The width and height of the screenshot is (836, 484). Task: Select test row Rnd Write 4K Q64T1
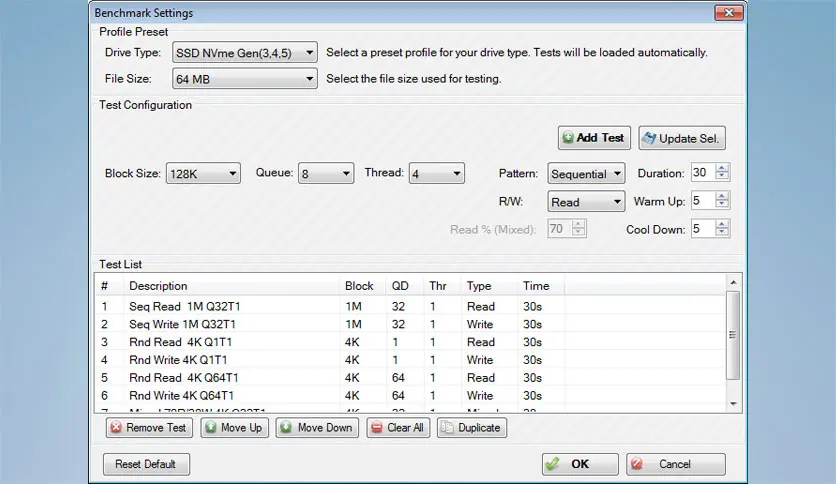[x=411, y=396]
